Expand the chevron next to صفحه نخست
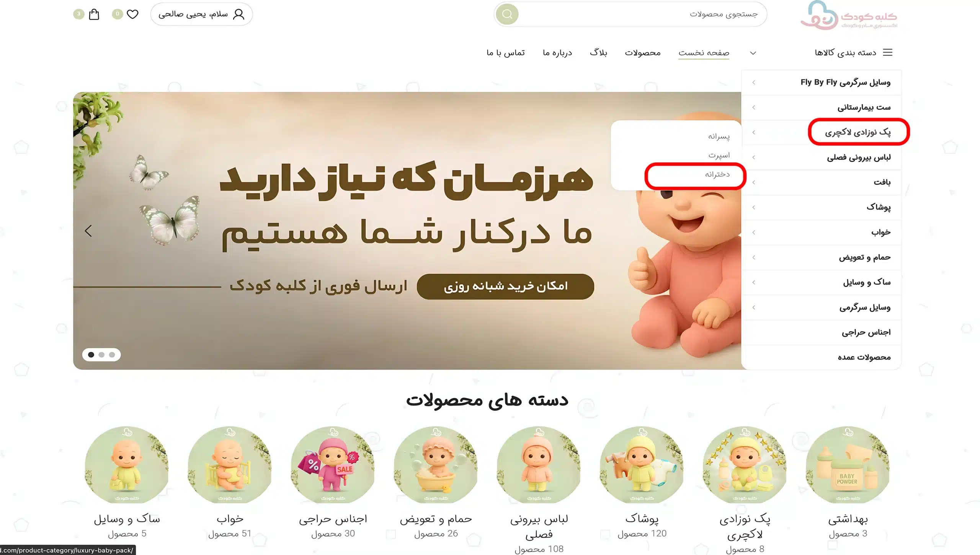980x555 pixels. point(753,53)
